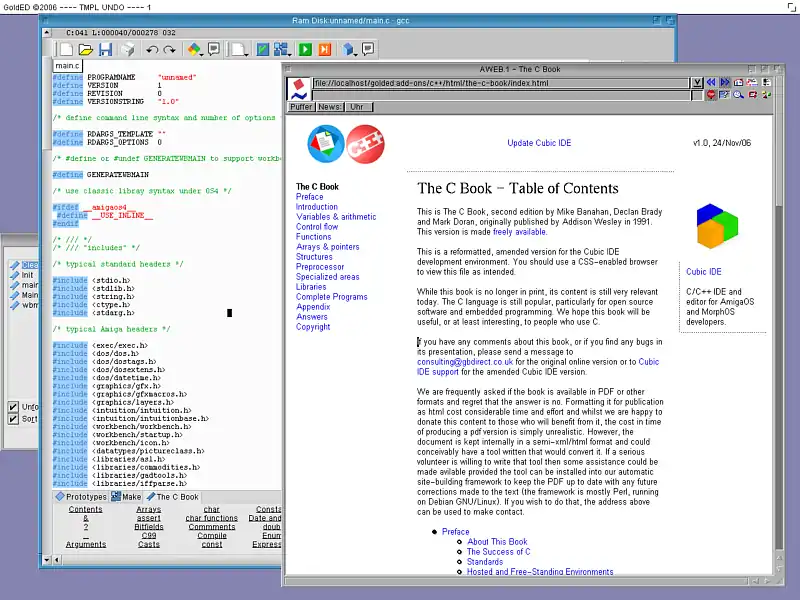This screenshot has width=800, height=600.
Task: Undo the last edit with the undo arrow
Action: tap(152, 49)
